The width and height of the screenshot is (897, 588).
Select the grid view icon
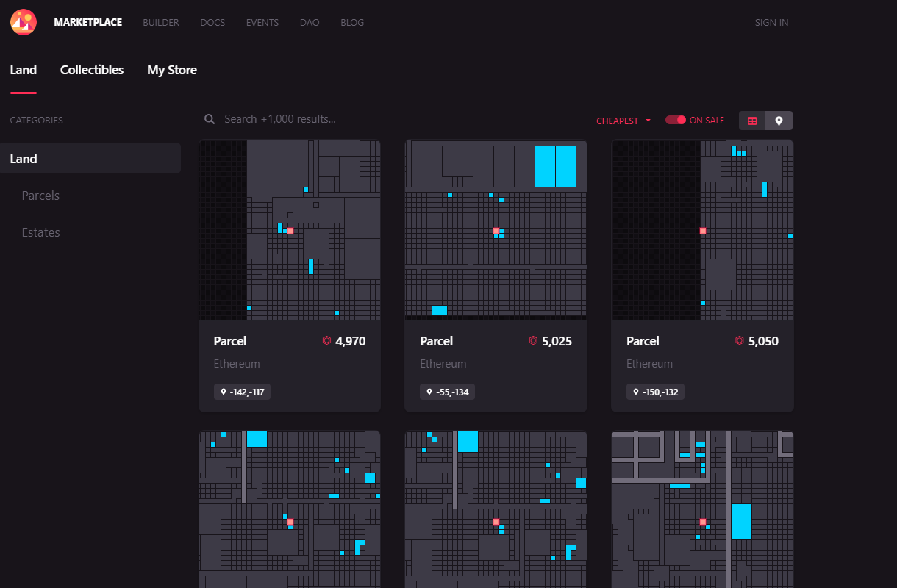pyautogui.click(x=751, y=120)
